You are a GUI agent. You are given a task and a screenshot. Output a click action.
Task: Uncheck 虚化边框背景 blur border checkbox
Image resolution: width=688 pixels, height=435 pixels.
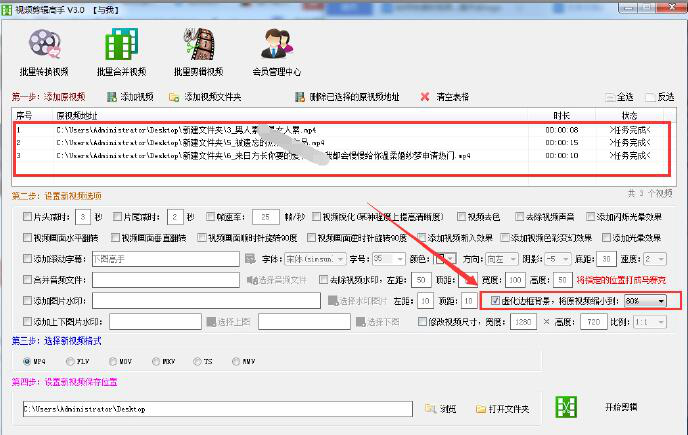495,301
